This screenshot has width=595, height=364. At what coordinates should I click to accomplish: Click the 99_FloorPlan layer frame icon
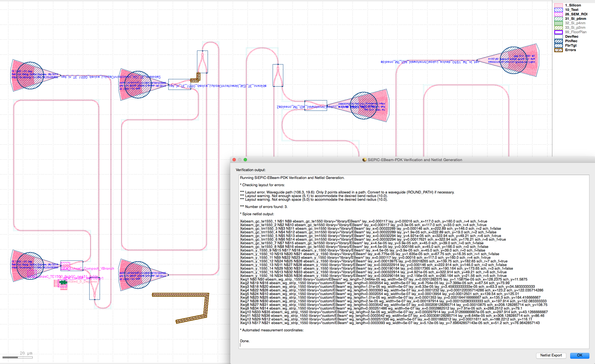[x=558, y=32]
